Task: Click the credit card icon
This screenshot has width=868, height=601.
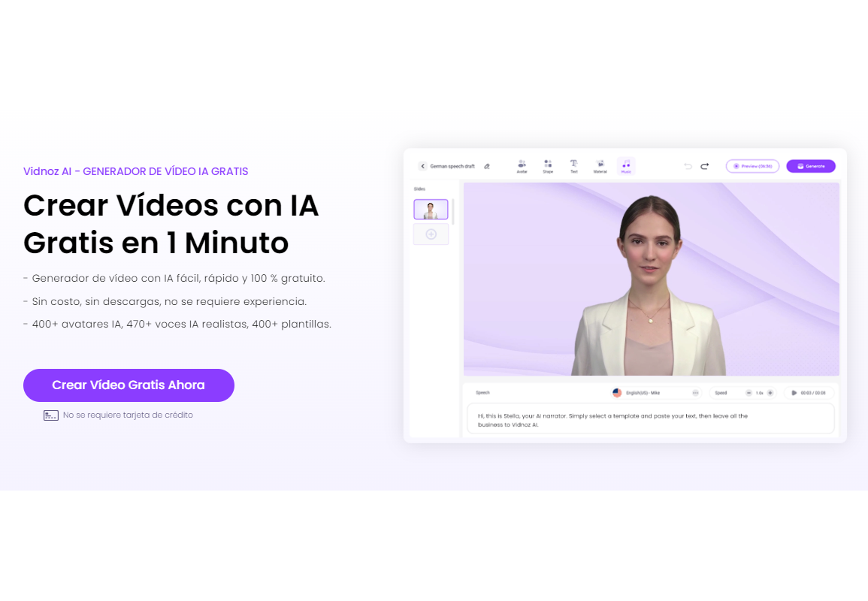Action: tap(50, 415)
